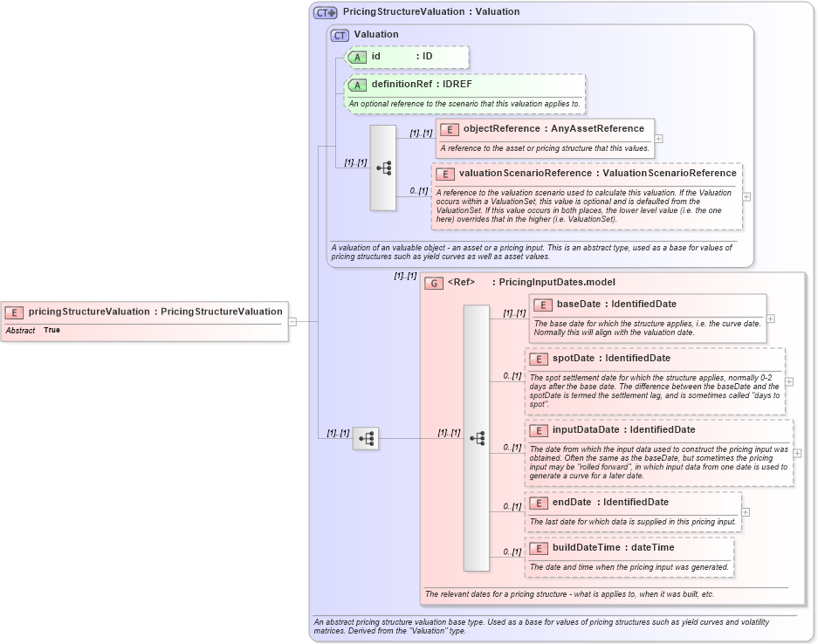Click the E icon of buildDateTime

tap(539, 548)
